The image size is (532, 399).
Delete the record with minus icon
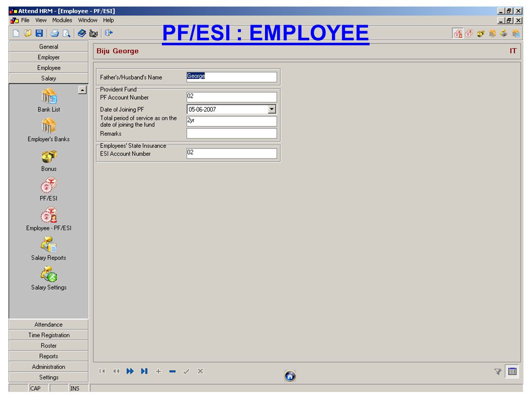point(172,371)
